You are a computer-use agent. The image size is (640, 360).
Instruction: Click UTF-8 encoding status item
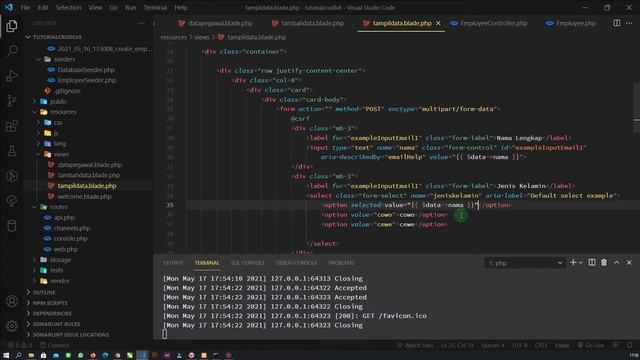click(519, 345)
